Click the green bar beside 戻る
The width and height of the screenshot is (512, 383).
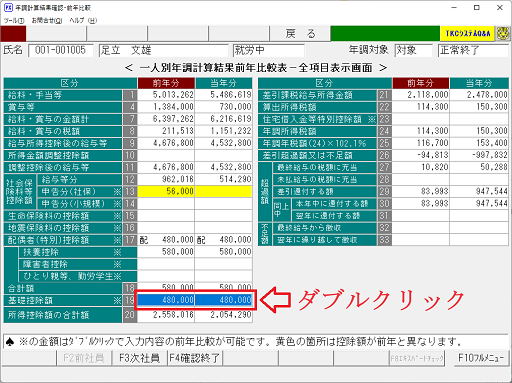click(x=385, y=34)
